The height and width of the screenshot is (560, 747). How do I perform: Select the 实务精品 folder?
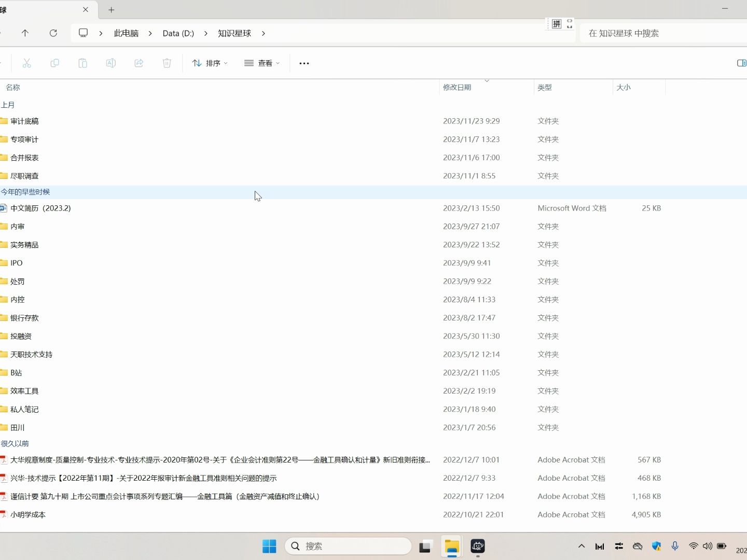pyautogui.click(x=24, y=245)
